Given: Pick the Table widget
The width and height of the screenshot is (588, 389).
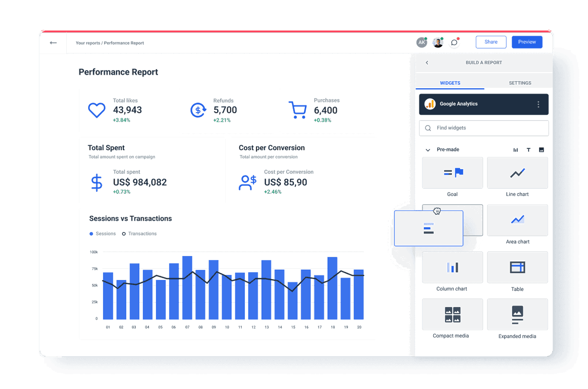Looking at the screenshot, I should coord(517,267).
